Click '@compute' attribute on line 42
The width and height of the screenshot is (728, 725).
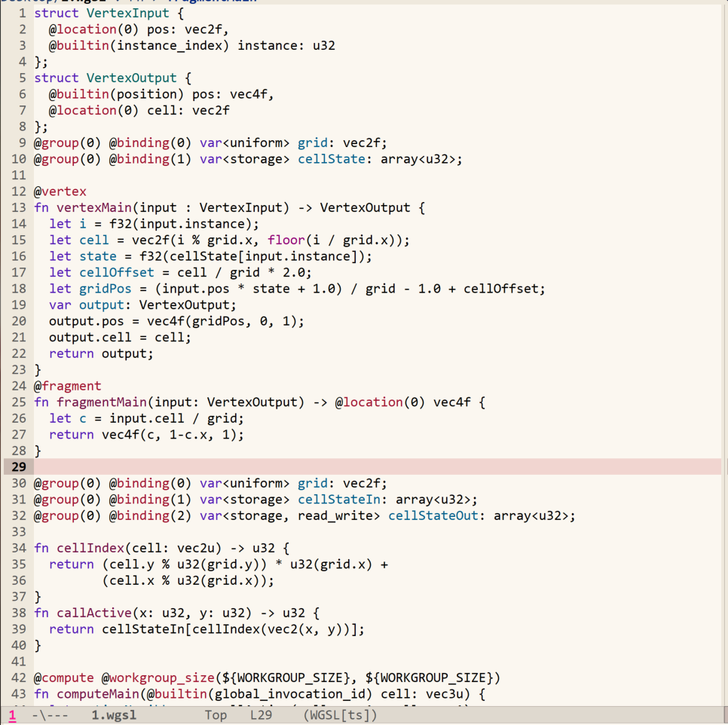click(x=63, y=678)
